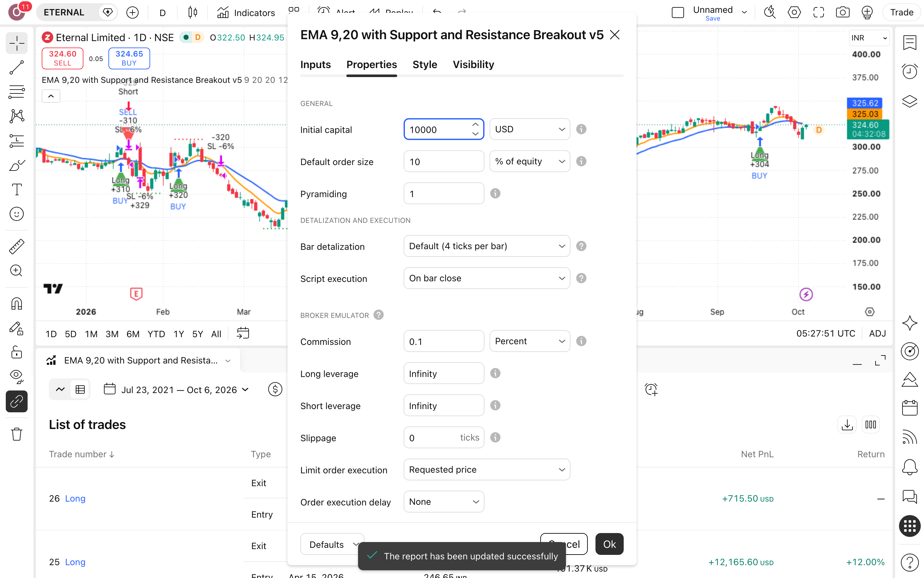
Task: Expand the Bar detalization dropdown
Action: pos(486,246)
